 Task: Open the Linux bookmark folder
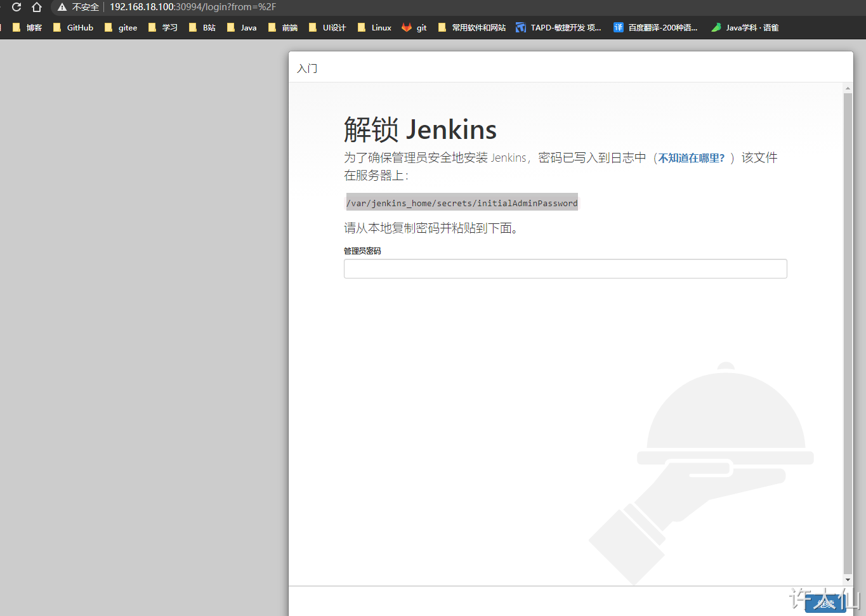[374, 27]
